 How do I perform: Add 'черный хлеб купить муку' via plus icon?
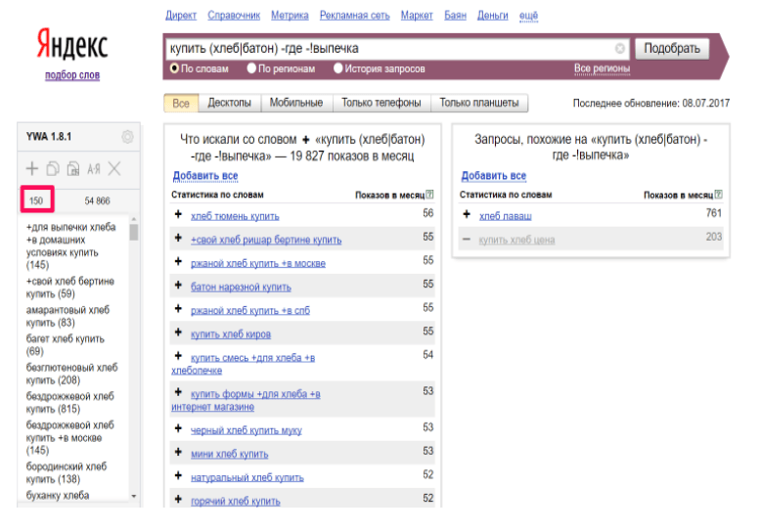point(178,428)
